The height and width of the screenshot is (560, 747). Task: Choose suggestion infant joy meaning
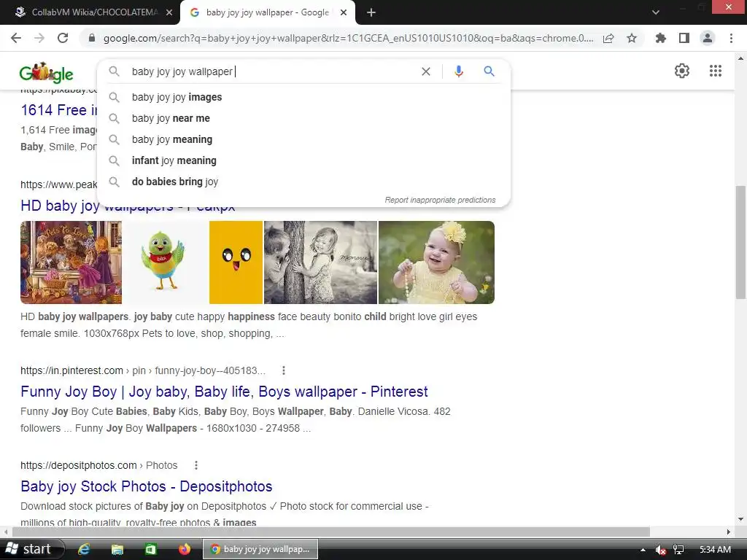[303, 160]
